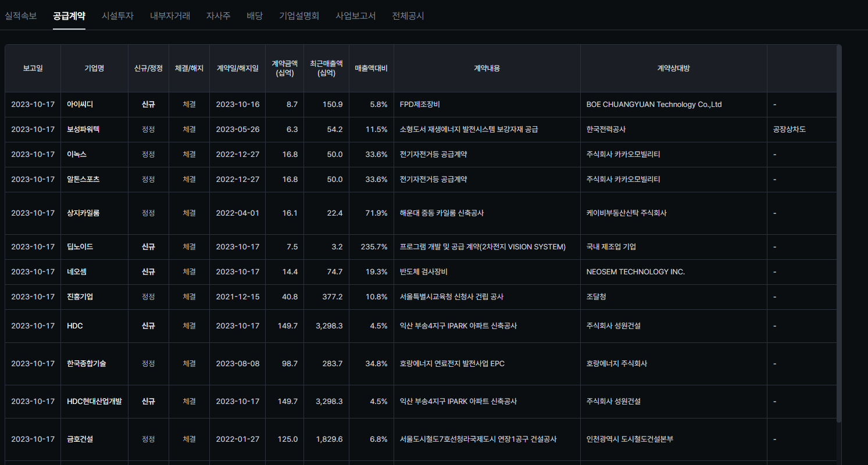Click counterparty 한국전력공사
Viewport: 868px width, 465px height.
(x=606, y=130)
